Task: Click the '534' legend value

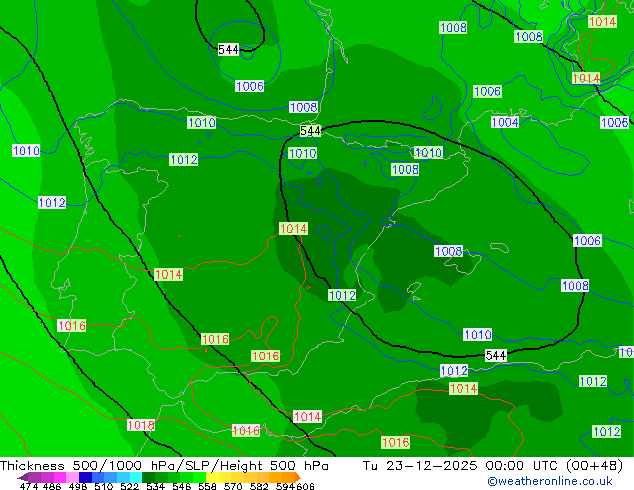Action: (155, 486)
